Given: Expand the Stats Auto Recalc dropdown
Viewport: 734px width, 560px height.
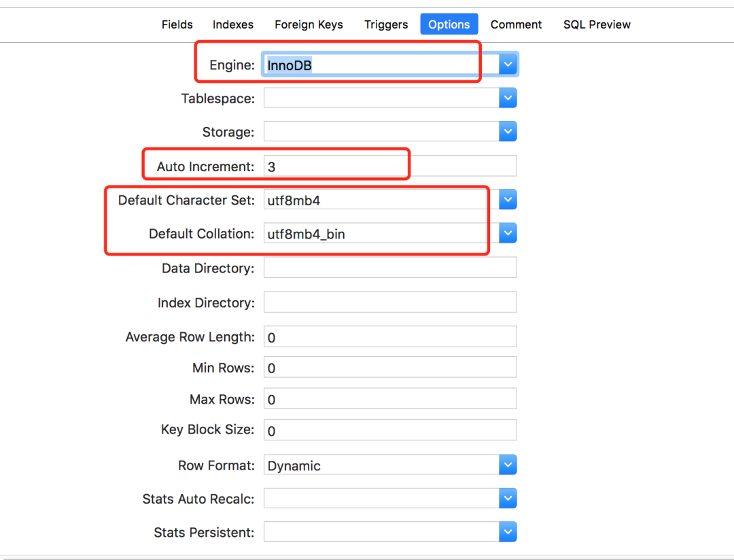Looking at the screenshot, I should (508, 498).
